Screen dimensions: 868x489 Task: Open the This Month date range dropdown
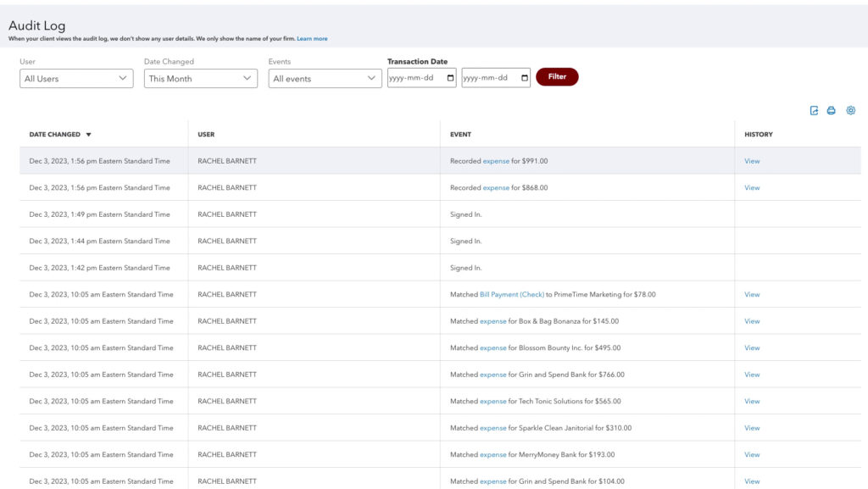(x=200, y=78)
